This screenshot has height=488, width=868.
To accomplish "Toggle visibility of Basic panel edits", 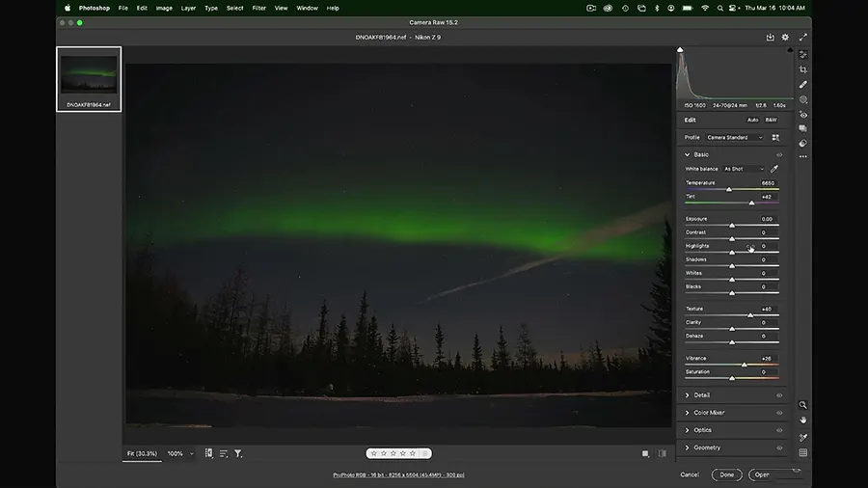I will pyautogui.click(x=779, y=154).
